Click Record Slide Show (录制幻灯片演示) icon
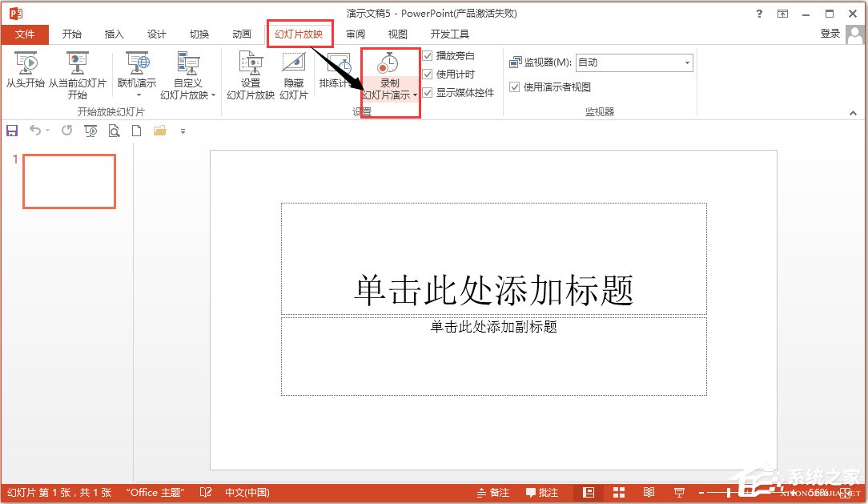The height and width of the screenshot is (504, 868). point(388,63)
